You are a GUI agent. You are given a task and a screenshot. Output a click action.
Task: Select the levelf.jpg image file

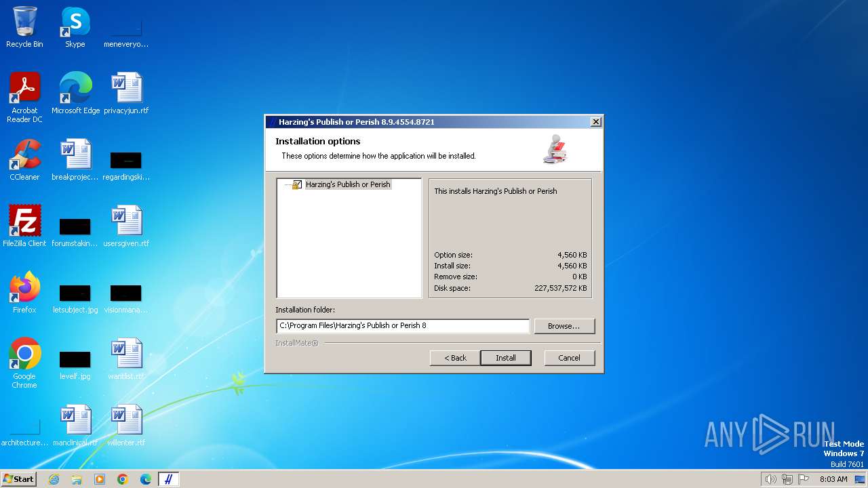tap(75, 365)
